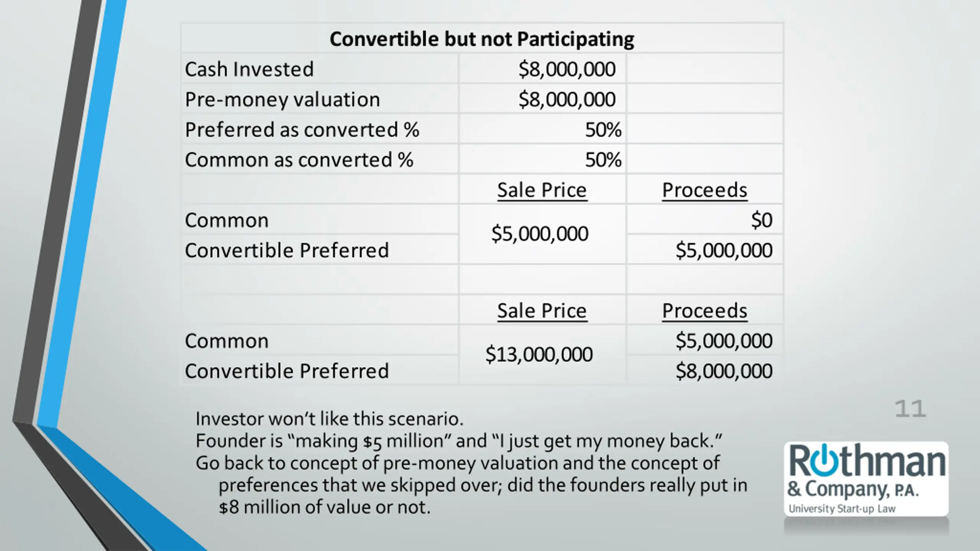
Task: Select the 'University Start-up Law' tagline
Action: coord(842,509)
